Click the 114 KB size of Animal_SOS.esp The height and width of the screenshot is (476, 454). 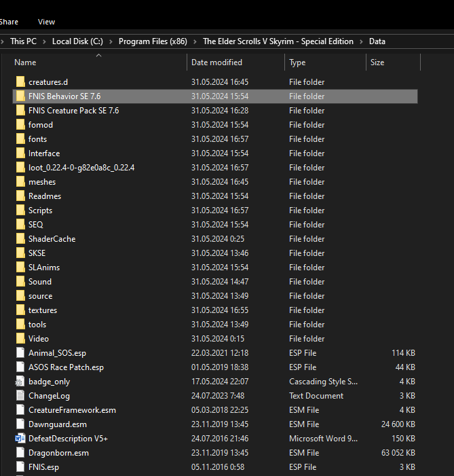[403, 353]
